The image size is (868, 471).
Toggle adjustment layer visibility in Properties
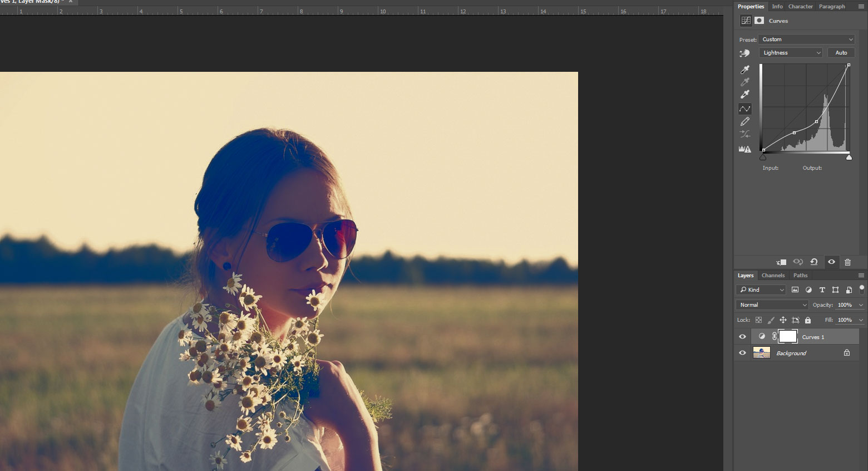click(831, 262)
